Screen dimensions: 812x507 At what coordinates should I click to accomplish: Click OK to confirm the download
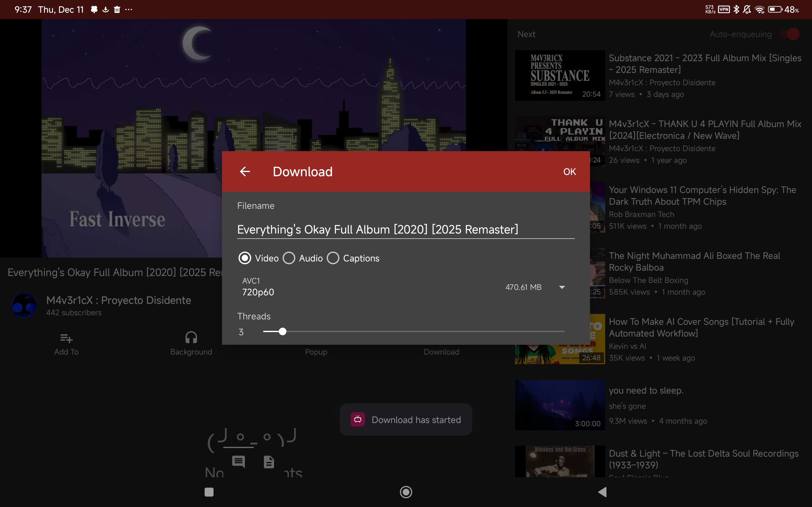pos(569,172)
